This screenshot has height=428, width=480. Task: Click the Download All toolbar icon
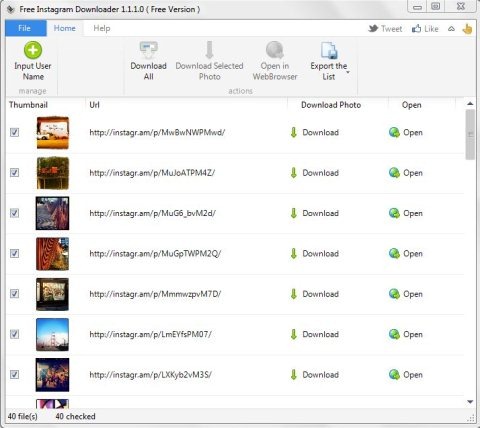tap(149, 50)
